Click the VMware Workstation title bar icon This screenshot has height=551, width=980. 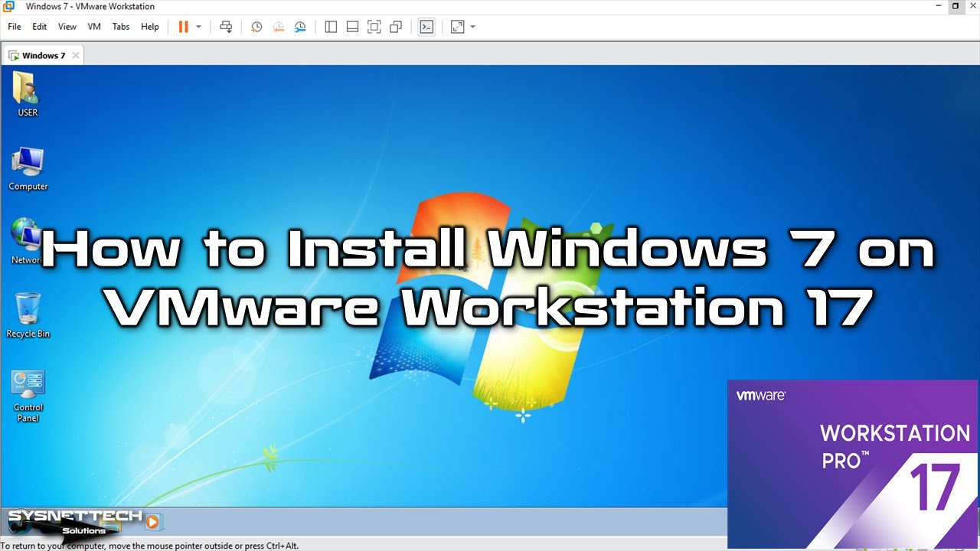coord(9,6)
